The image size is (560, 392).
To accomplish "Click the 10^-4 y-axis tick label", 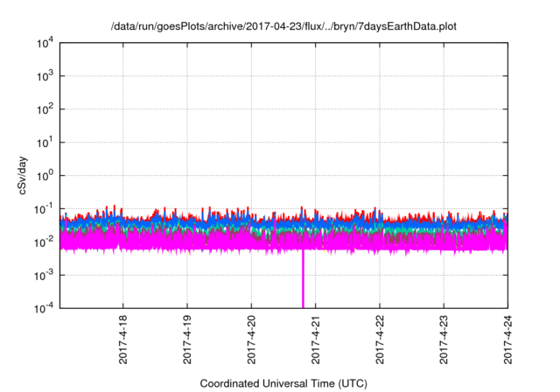I will (44, 308).
